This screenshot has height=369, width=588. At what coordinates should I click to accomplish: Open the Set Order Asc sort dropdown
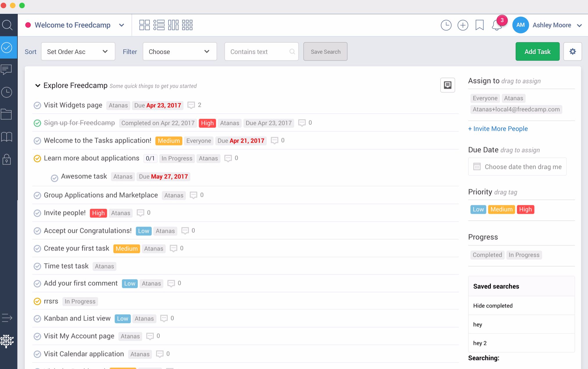pos(78,52)
